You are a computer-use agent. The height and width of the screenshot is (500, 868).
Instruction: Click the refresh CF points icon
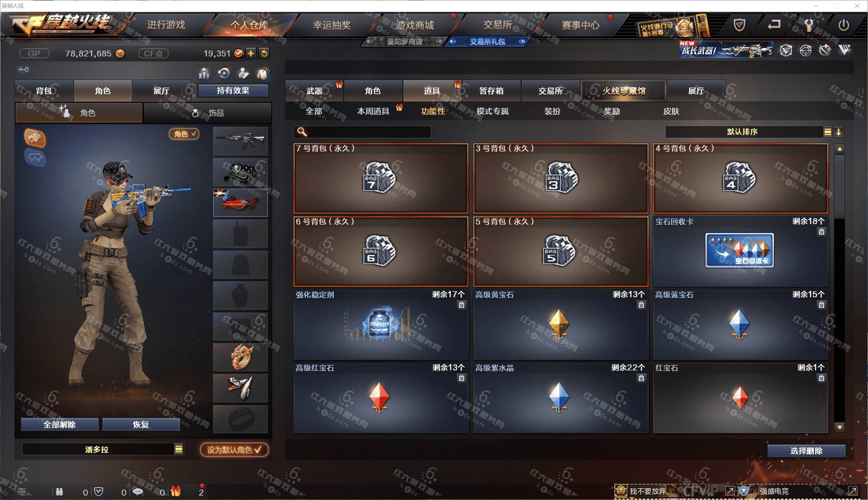264,53
